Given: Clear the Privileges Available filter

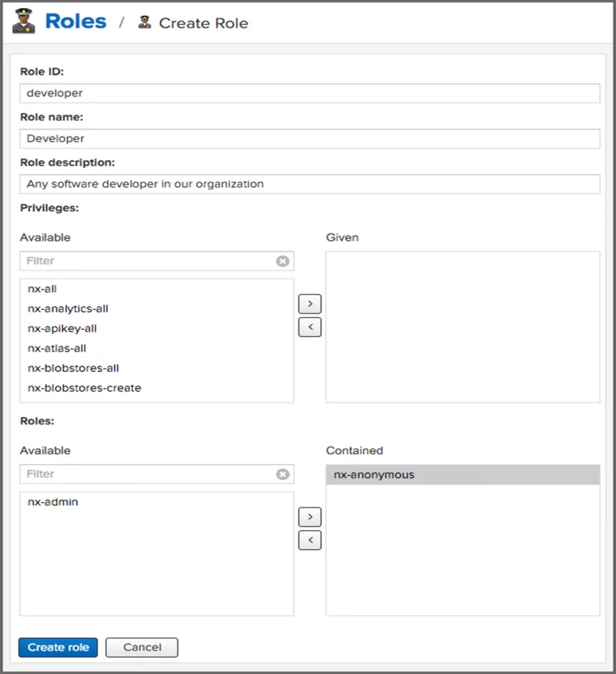Looking at the screenshot, I should click(282, 261).
